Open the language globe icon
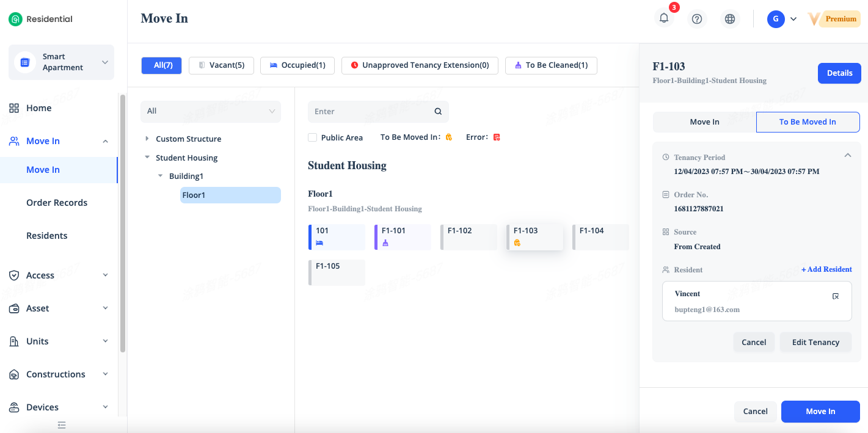Screen dimensions: 868x433 (729, 19)
